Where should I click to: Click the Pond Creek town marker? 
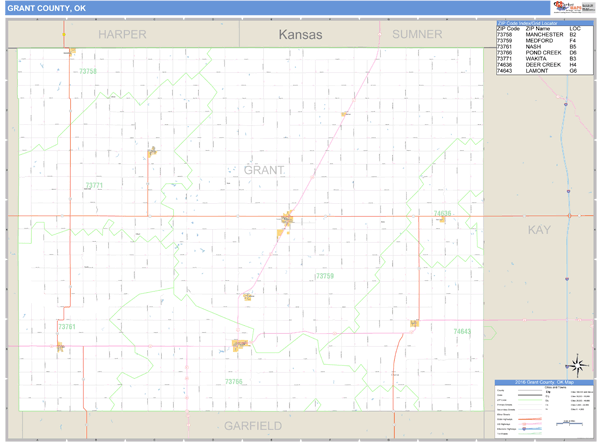pos(240,345)
